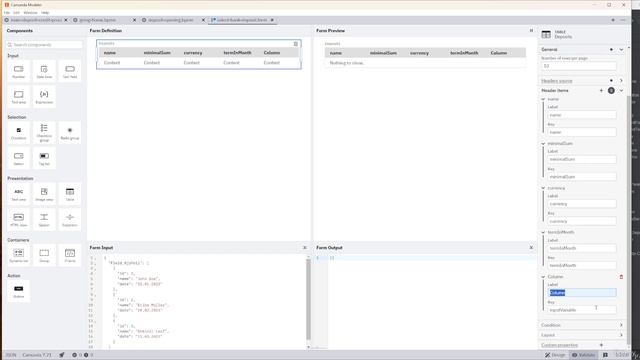Select the Tag list component

click(44, 158)
